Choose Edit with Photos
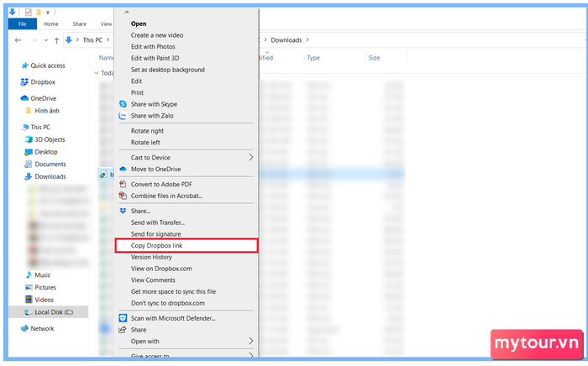Image resolution: width=588 pixels, height=366 pixels. (153, 47)
